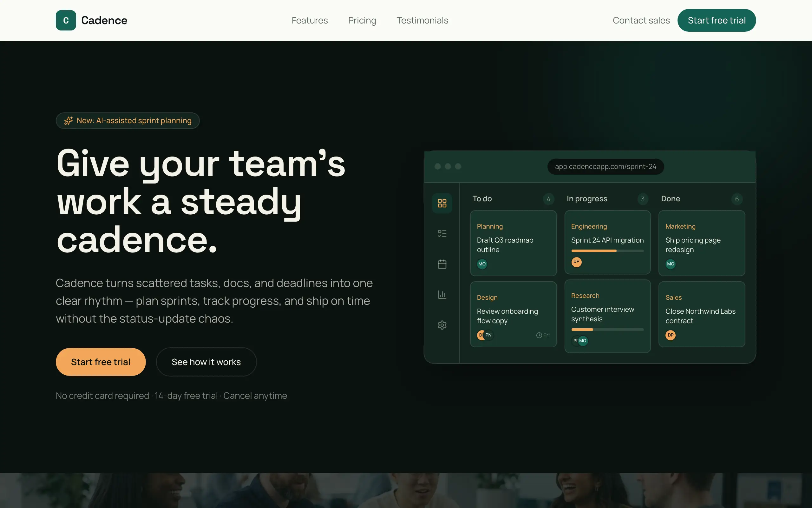Viewport: 812px width, 508px height.
Task: Click the team photo strip at the bottom
Action: (406, 491)
